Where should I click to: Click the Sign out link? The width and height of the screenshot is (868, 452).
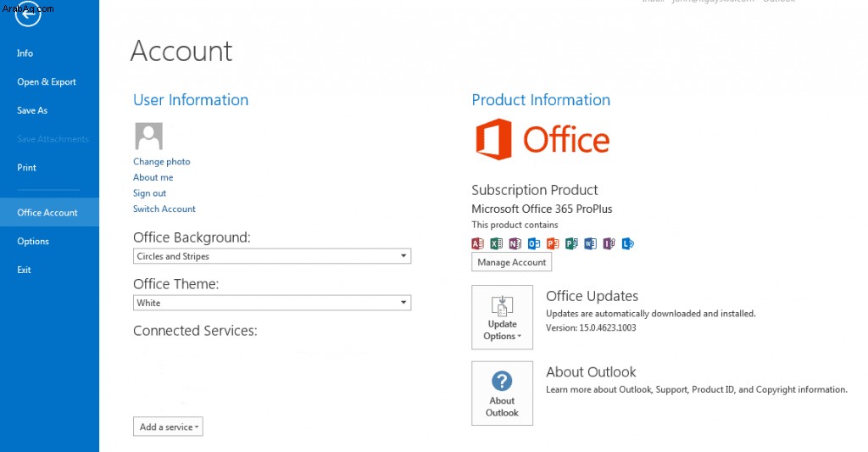(x=149, y=193)
